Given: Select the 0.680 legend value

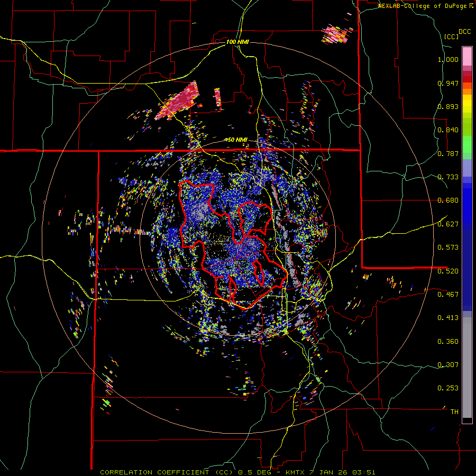Looking at the screenshot, I should 448,200.
